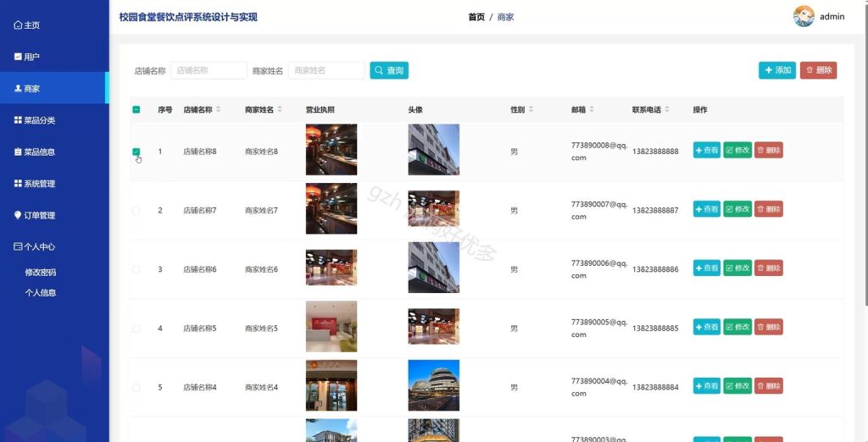Click 查看 for 店铺名称4 row
The height and width of the screenshot is (442, 868).
pyautogui.click(x=707, y=386)
